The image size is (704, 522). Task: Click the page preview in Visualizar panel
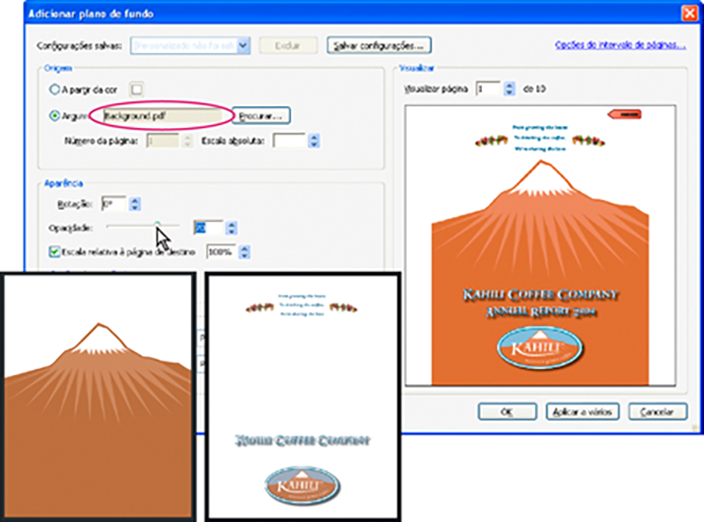click(x=540, y=246)
